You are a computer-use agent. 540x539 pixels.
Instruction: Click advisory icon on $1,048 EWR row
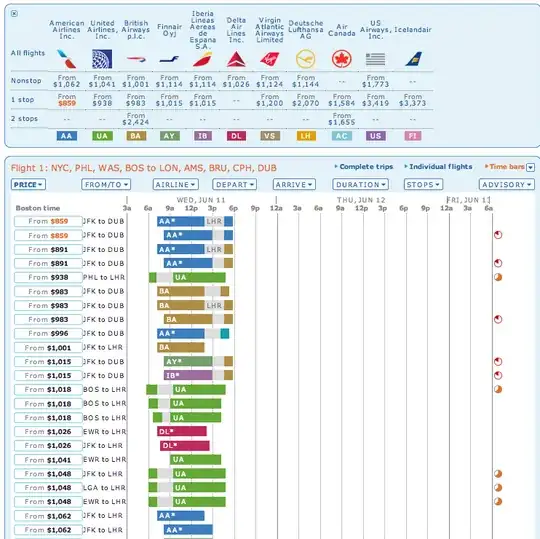point(498,501)
